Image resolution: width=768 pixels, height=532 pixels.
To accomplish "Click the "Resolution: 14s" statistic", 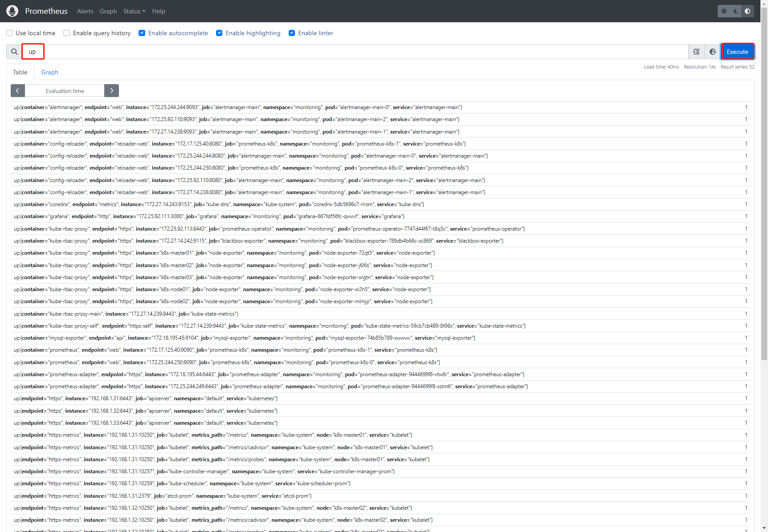I will [700, 67].
